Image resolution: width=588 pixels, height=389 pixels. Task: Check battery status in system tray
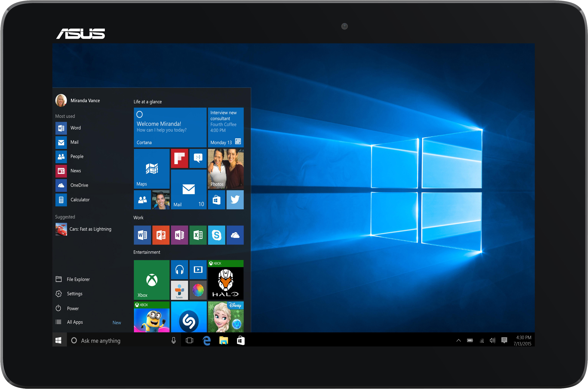[470, 340]
